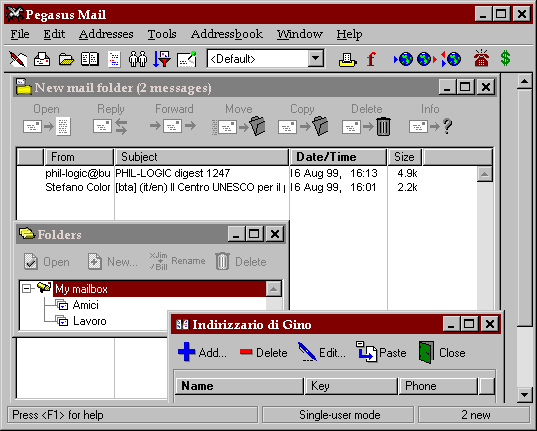The image size is (537, 431).
Task: Click the folder tree scrollbar up arrow
Action: pyautogui.click(x=274, y=289)
